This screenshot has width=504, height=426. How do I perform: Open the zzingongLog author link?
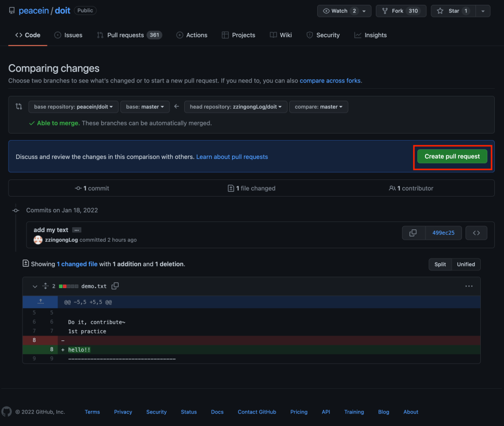[61, 240]
